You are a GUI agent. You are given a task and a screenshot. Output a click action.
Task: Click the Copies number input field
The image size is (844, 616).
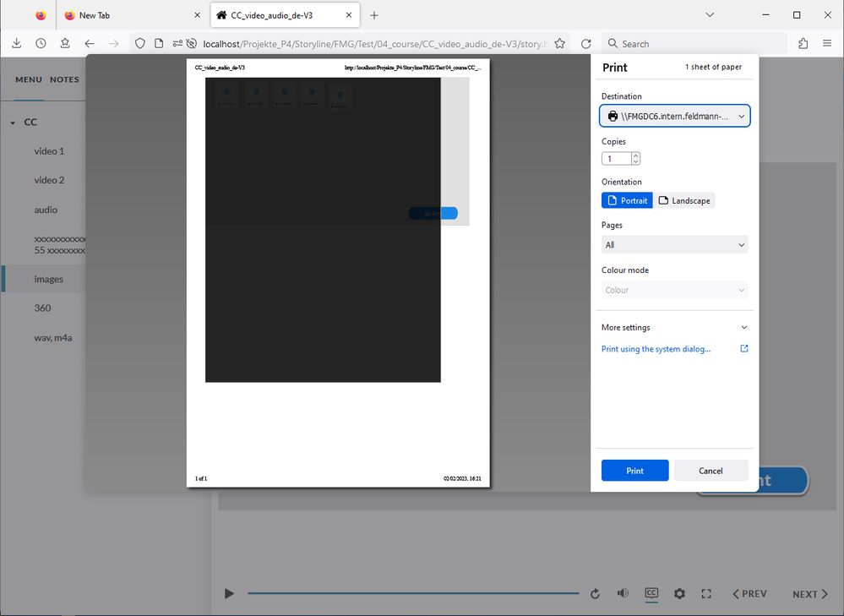(x=616, y=159)
